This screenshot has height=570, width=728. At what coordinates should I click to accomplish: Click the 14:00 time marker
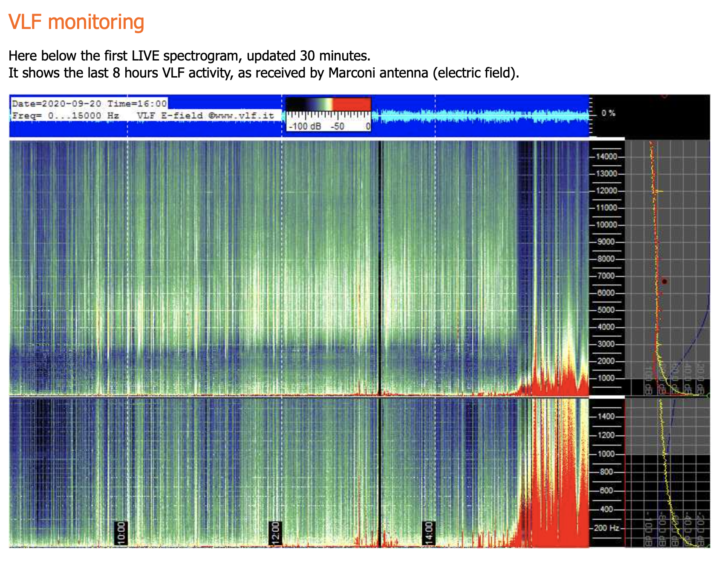tap(429, 533)
